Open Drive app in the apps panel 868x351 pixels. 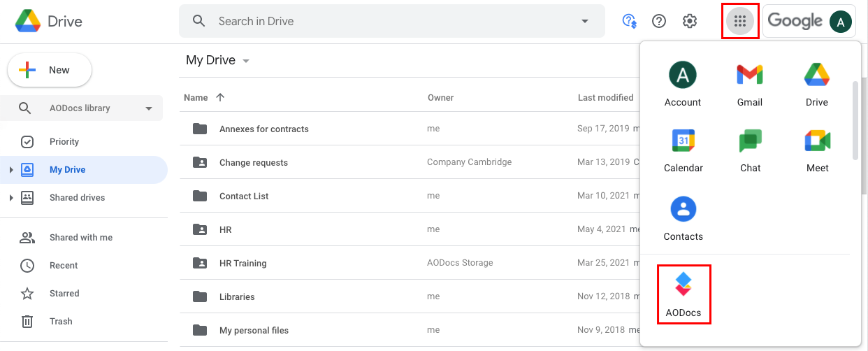pos(816,85)
